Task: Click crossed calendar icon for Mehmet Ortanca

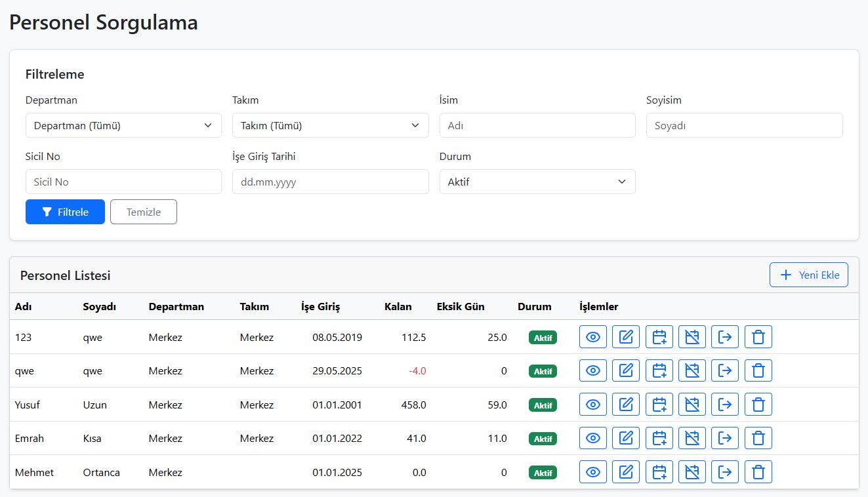Action: pos(692,472)
